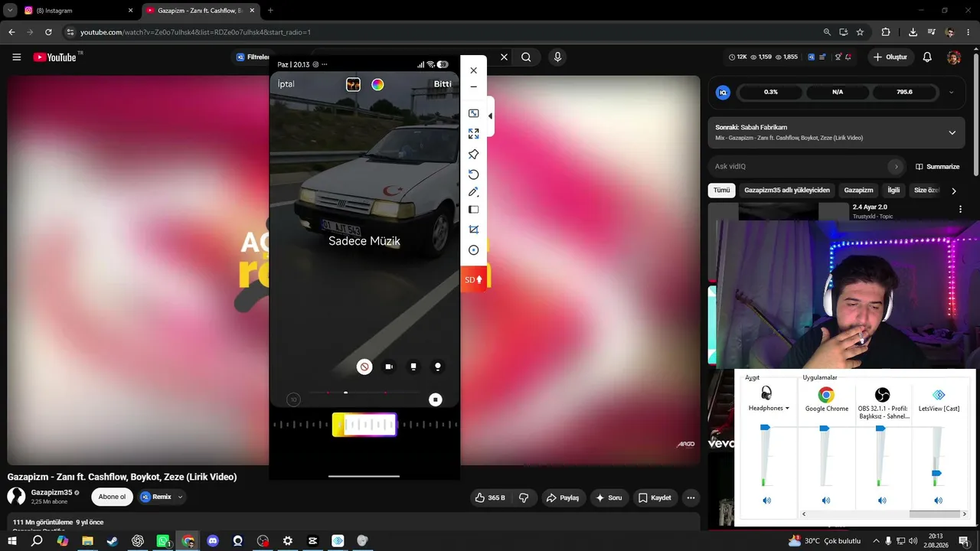This screenshot has height=551, width=980.
Task: Open the rainbow color picker circle
Action: (x=377, y=85)
